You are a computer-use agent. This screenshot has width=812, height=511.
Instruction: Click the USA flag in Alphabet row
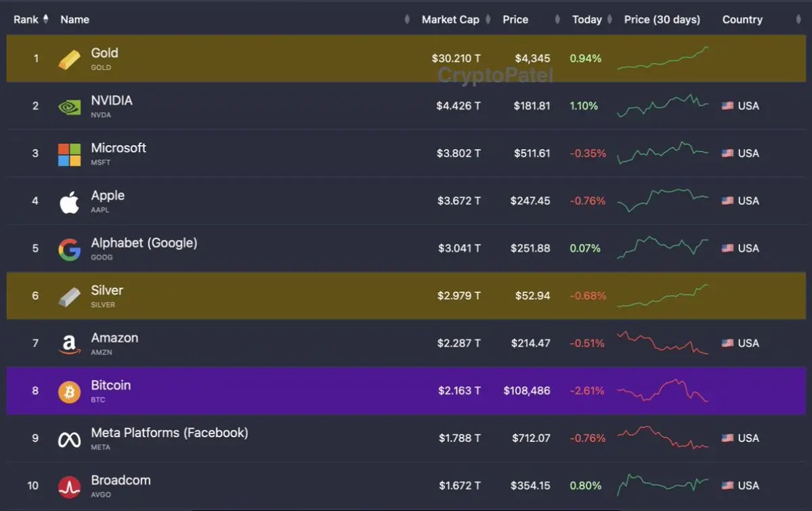727,248
